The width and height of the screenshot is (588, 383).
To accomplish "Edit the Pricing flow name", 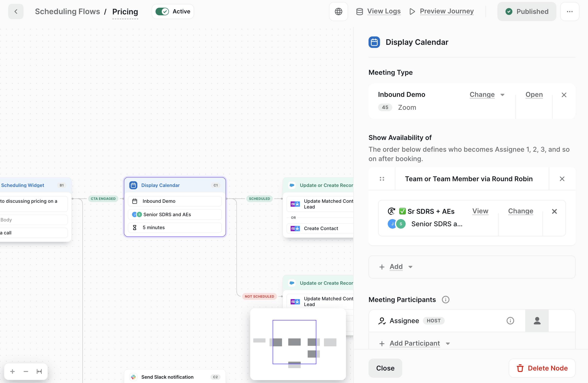I will click(x=125, y=12).
